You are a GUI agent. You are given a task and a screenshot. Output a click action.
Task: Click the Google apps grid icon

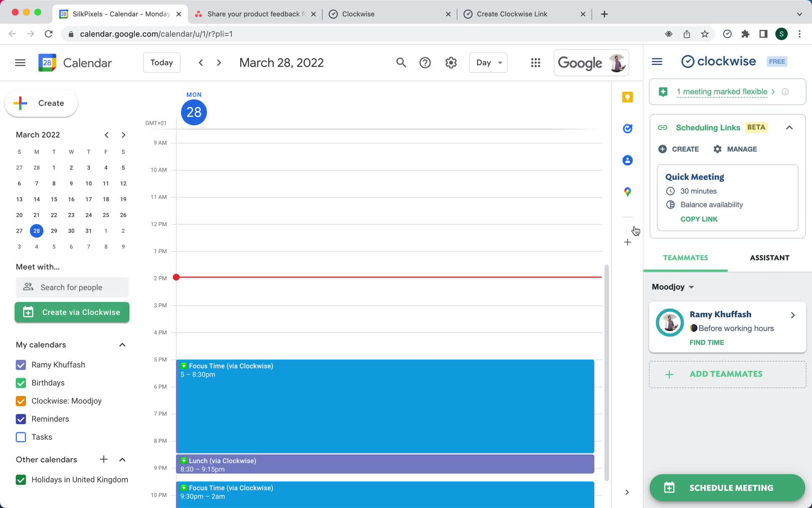[x=535, y=63]
